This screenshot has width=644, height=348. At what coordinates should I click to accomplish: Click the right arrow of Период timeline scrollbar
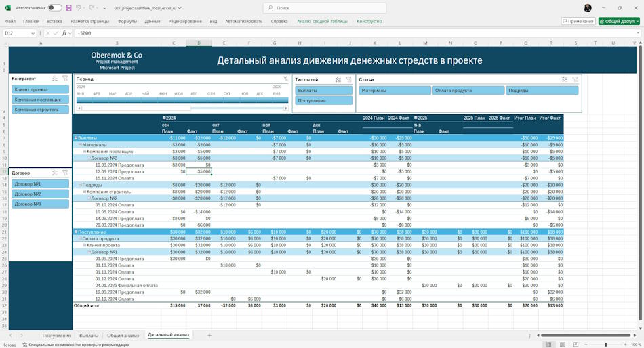(286, 108)
